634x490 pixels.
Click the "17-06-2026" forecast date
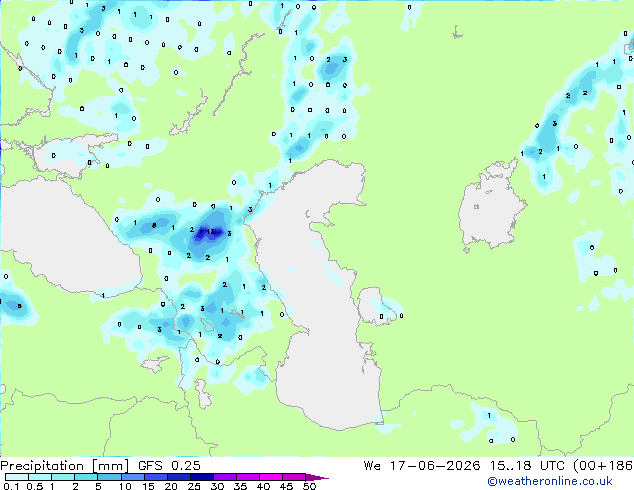435,465
